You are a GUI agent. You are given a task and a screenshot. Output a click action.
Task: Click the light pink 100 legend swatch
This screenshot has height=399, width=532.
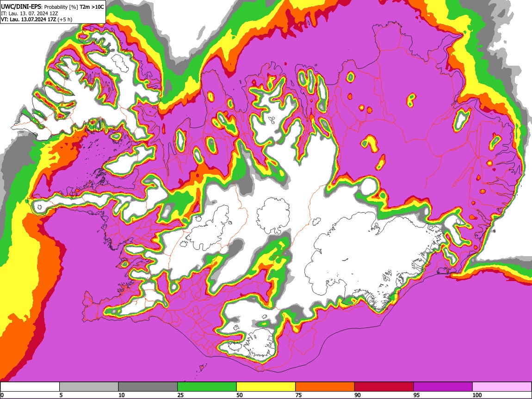(x=502, y=387)
